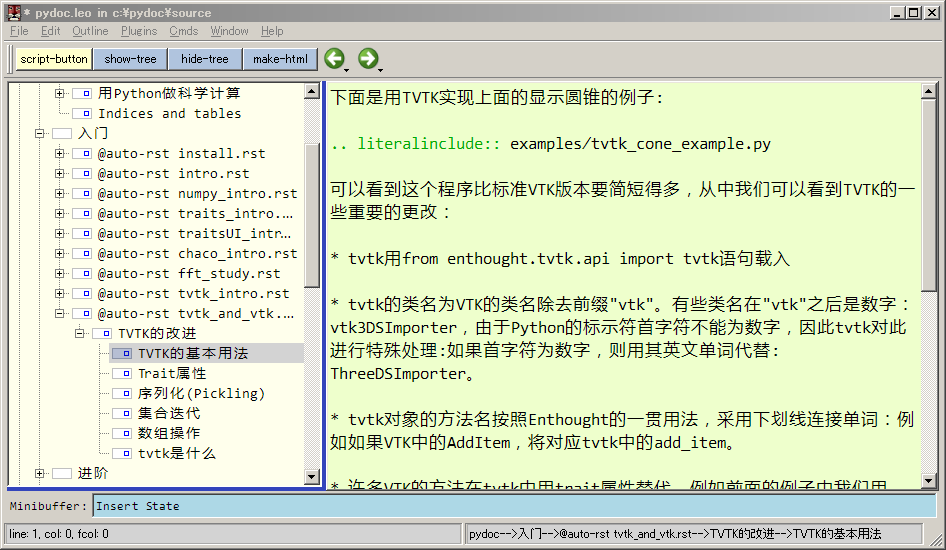Image resolution: width=946 pixels, height=550 pixels.
Task: Expand the chaco_intro.rst node
Action: 59,253
